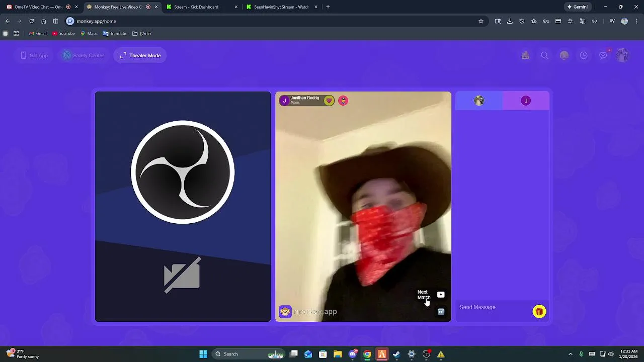Open the Monkey store icon
644x362 pixels.
click(525, 55)
